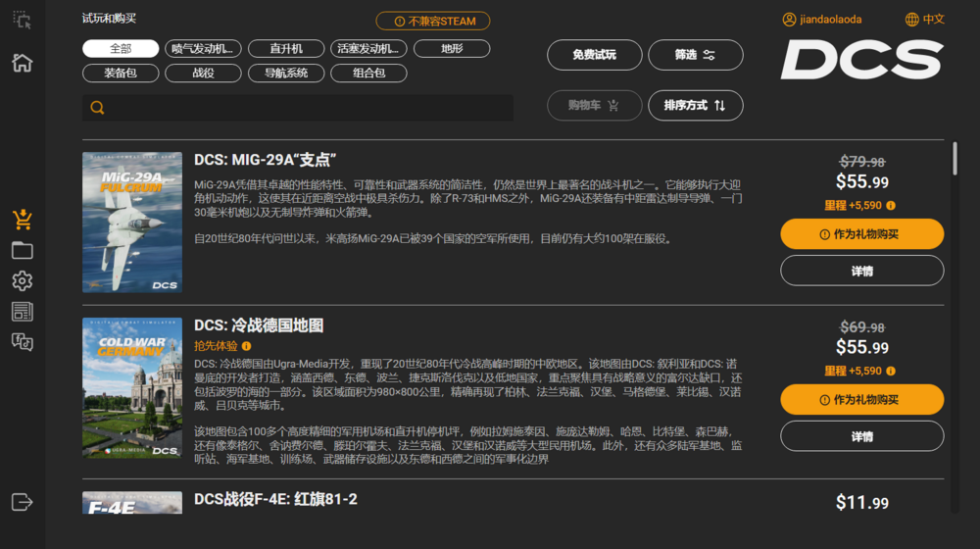Select the 全部 filter tab

(x=121, y=49)
